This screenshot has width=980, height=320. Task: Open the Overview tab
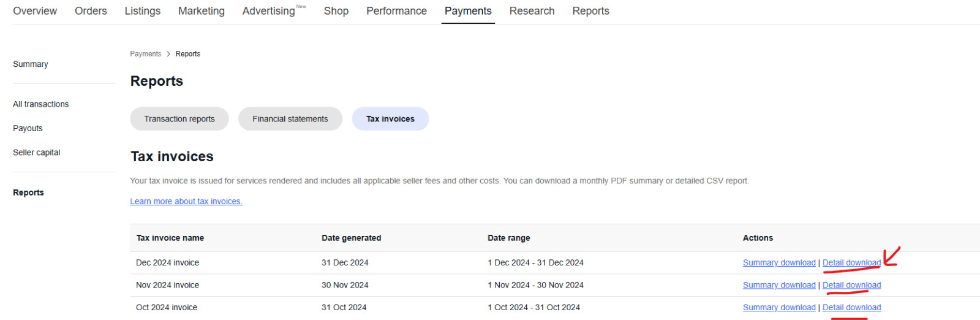tap(35, 11)
